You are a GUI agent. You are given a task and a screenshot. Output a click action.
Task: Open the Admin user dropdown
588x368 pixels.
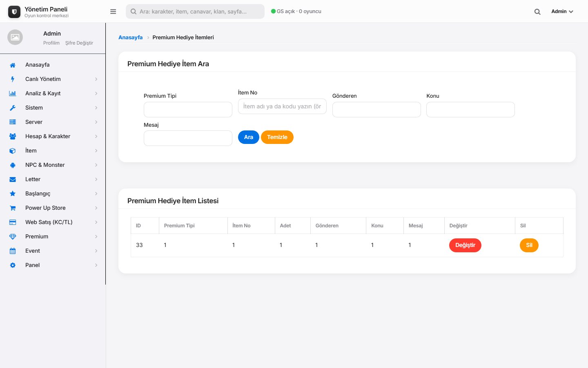click(x=562, y=11)
